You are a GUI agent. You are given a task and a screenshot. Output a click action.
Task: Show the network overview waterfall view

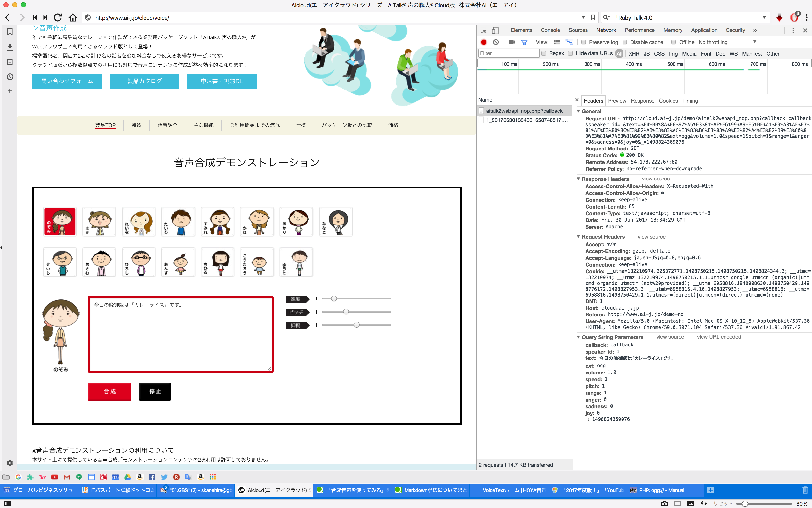tap(569, 42)
